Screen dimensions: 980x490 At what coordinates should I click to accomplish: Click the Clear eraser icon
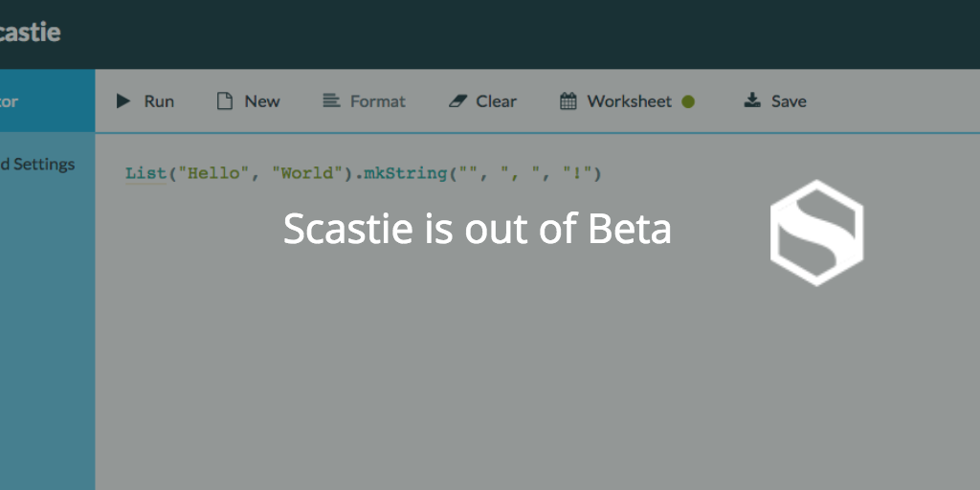(458, 101)
